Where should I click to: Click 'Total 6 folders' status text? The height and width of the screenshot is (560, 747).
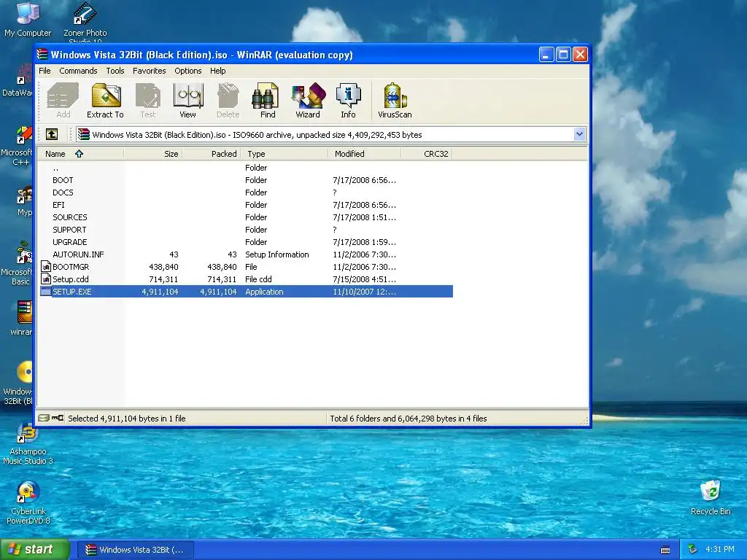(409, 419)
